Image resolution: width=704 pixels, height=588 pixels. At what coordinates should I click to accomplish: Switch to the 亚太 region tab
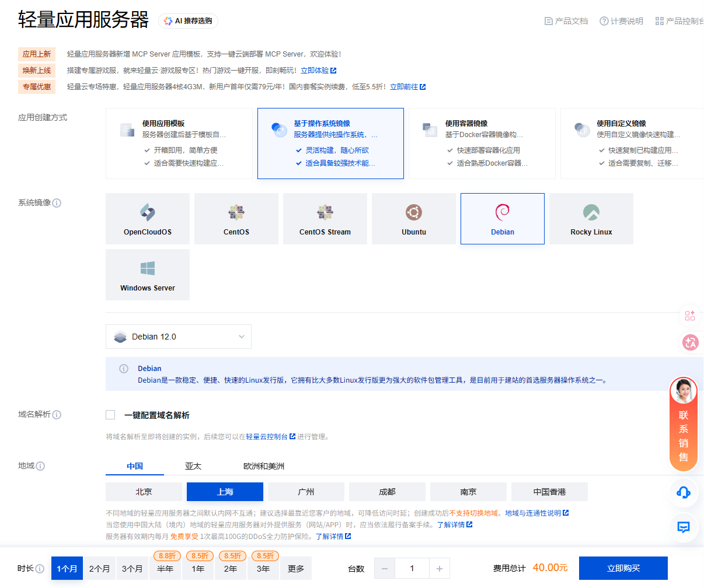[x=193, y=466]
